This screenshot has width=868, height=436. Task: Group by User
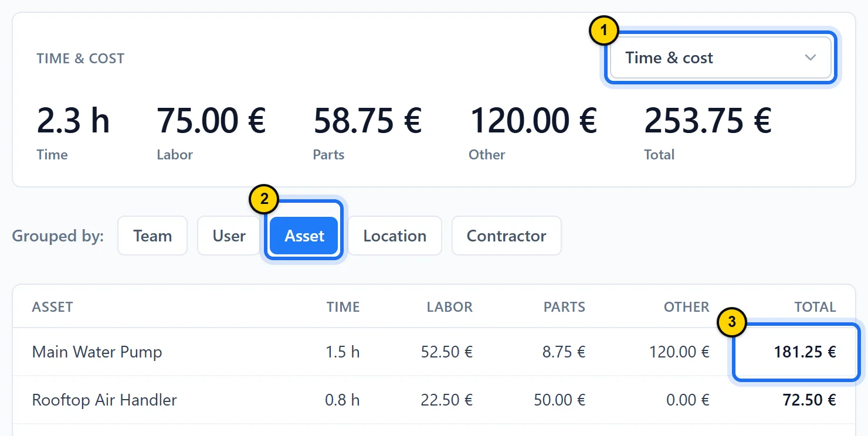(x=229, y=236)
